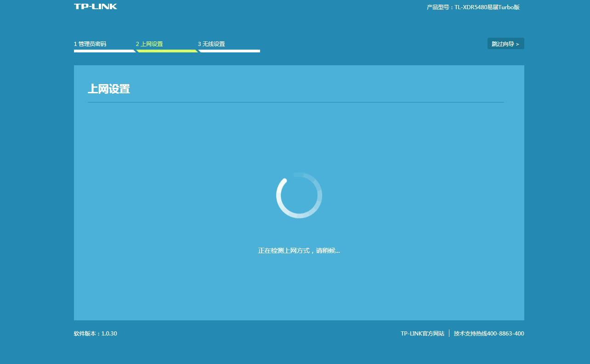Click the loading spinner animation
Viewport: 590px width, 364px height.
tap(299, 195)
